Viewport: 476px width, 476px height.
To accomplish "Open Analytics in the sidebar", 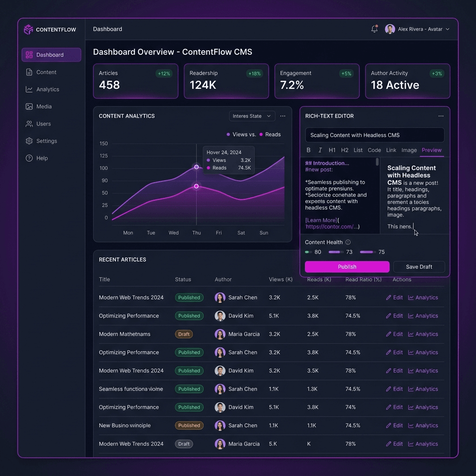I will tap(51, 89).
